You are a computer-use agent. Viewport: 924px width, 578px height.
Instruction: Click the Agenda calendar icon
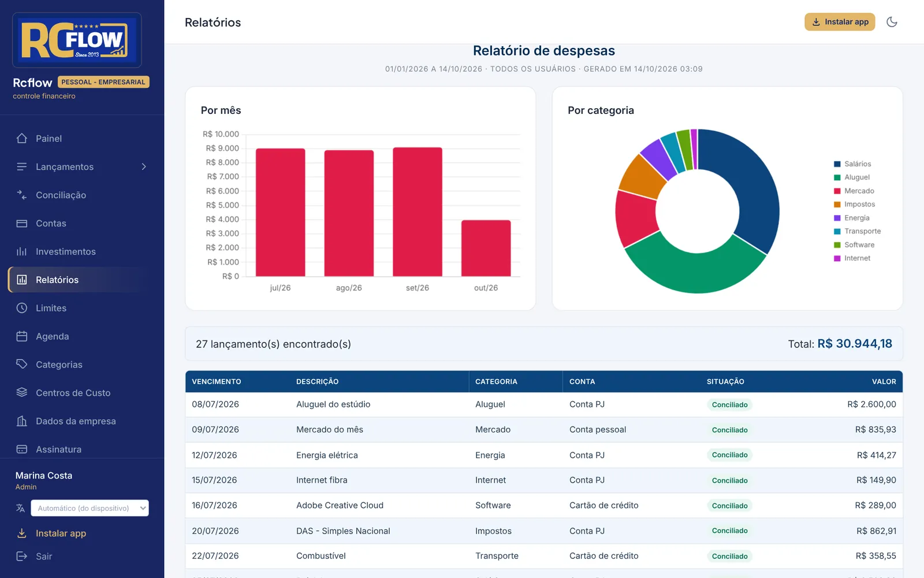[22, 336]
